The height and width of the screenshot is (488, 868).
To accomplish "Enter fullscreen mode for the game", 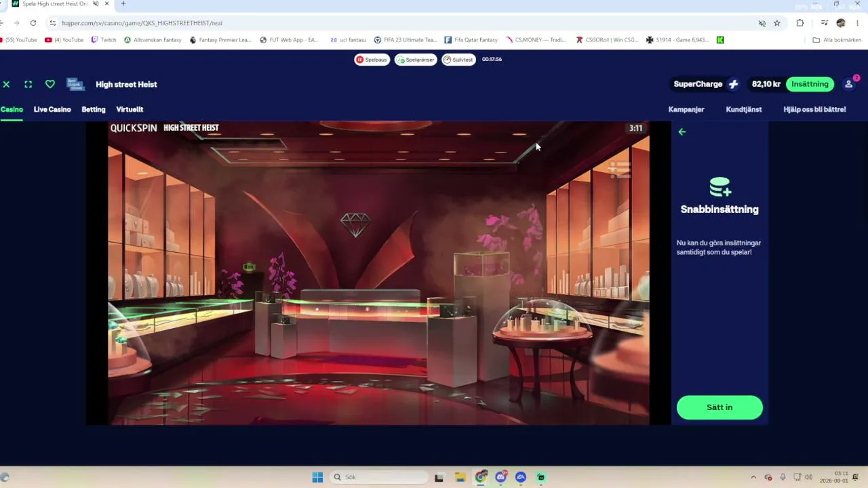I will point(28,84).
